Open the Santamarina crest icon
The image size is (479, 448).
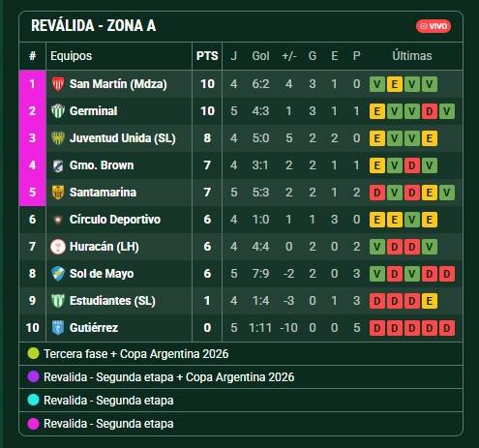click(x=58, y=193)
